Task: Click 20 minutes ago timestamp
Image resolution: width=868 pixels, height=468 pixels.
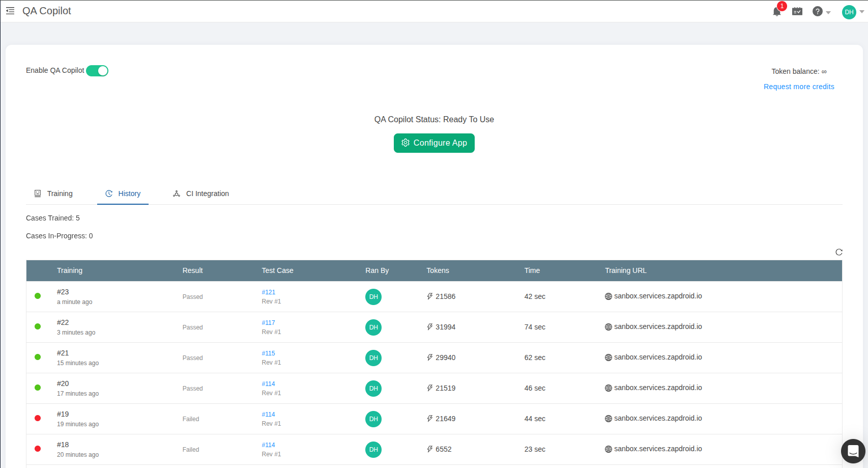Action: [78, 455]
